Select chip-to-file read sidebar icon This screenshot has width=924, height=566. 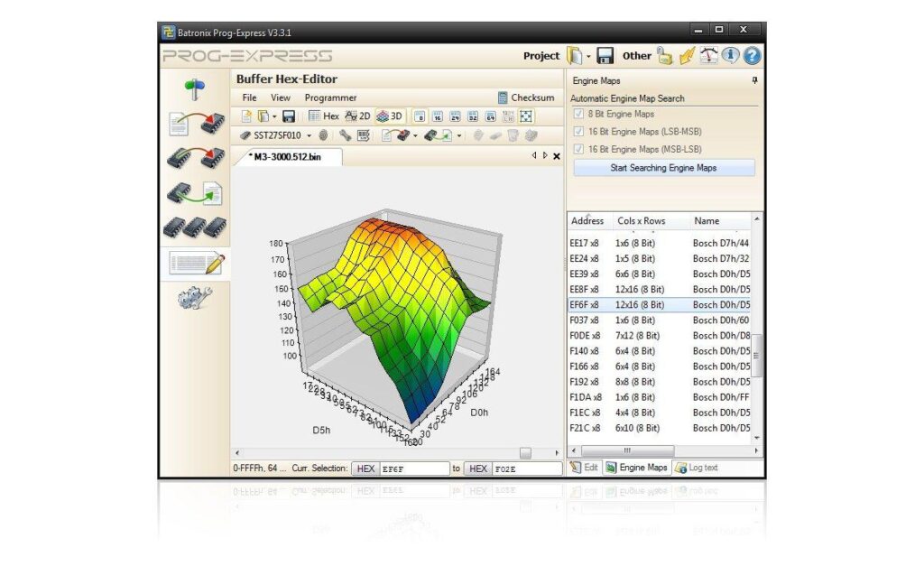195,193
